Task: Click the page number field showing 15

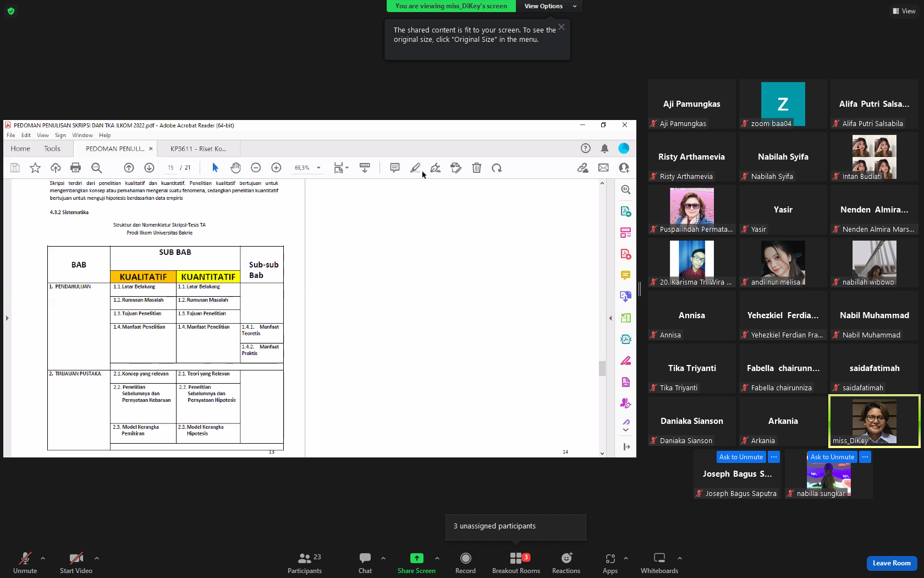Action: tap(170, 168)
